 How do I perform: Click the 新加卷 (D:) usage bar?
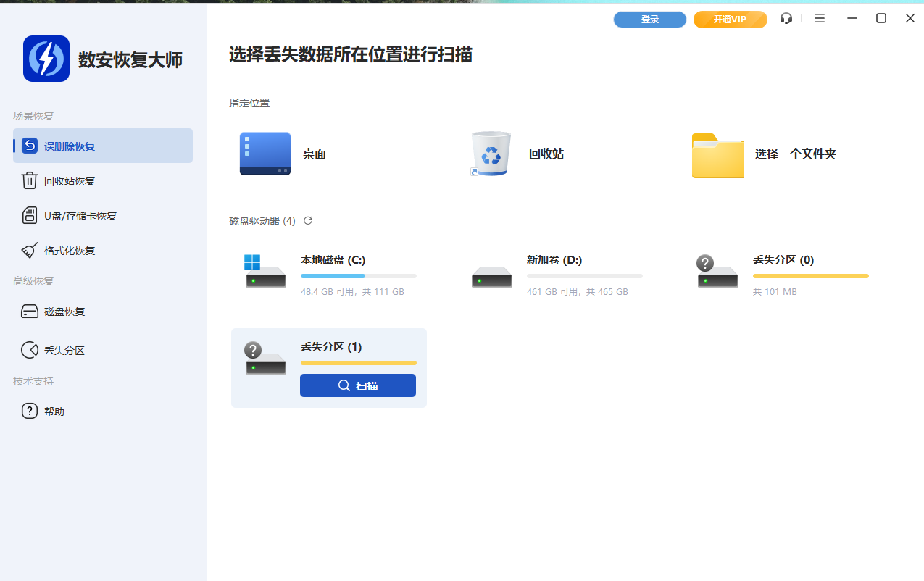pyautogui.click(x=585, y=276)
